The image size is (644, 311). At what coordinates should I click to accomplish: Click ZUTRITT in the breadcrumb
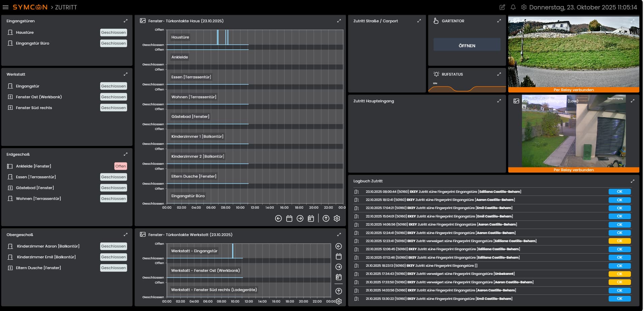[x=66, y=7]
